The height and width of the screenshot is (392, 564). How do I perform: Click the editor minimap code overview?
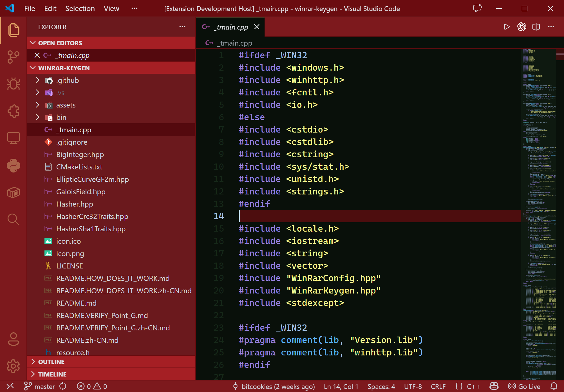click(x=539, y=214)
